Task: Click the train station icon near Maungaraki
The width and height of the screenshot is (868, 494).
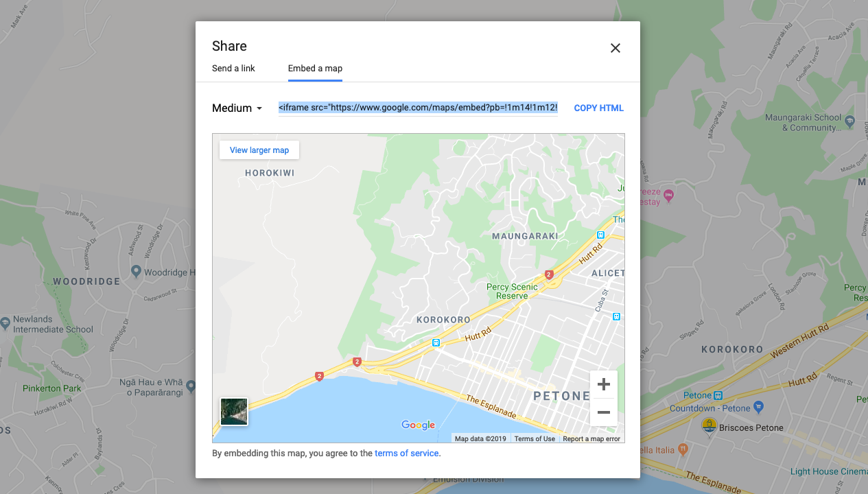Action: point(600,235)
